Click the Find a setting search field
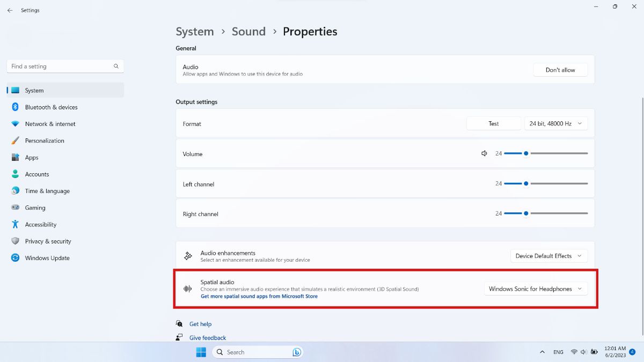The height and width of the screenshot is (362, 644). (x=65, y=67)
